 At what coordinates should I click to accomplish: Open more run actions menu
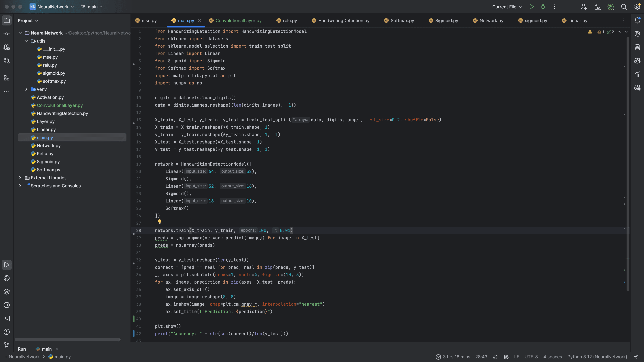(554, 7)
